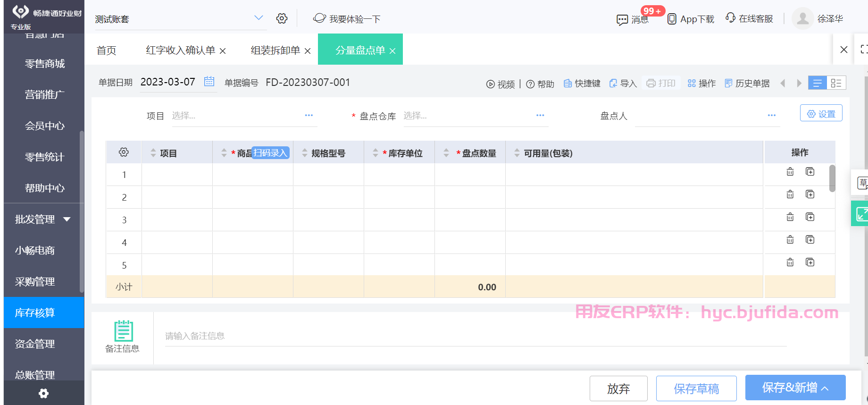Open 盘点仓库 selector ellipsis
This screenshot has height=405, width=868.
[540, 115]
